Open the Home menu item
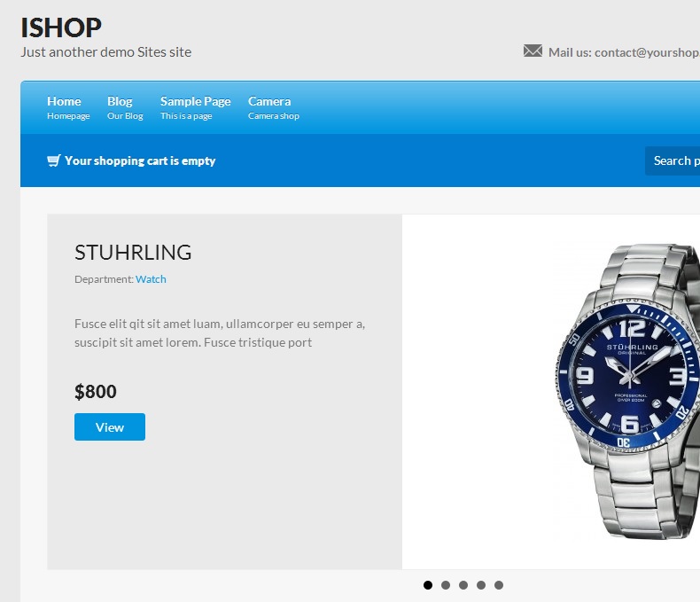Image resolution: width=700 pixels, height=602 pixels. [68, 107]
